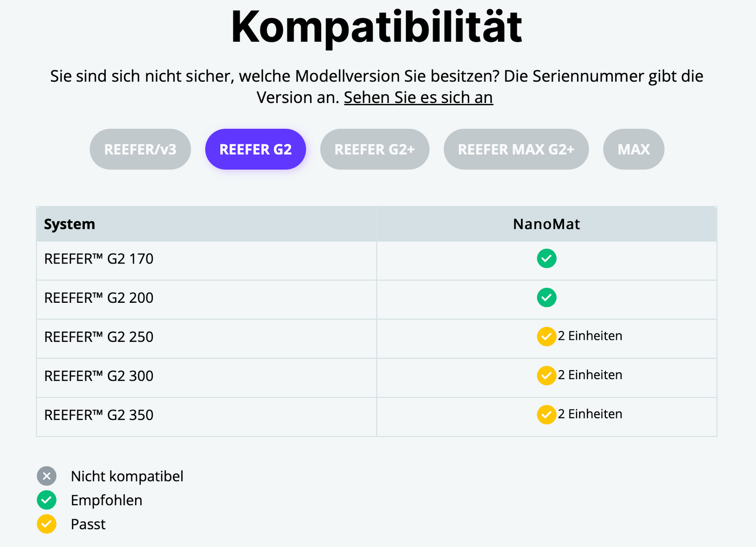The image size is (756, 547).
Task: Click green checkmark for REEFER G2 200
Action: click(546, 298)
